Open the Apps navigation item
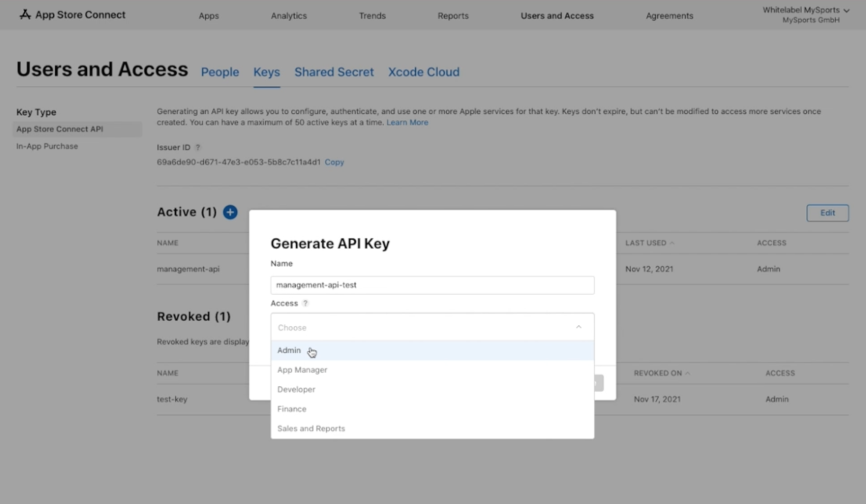Screen dimensions: 866x504 [209, 16]
